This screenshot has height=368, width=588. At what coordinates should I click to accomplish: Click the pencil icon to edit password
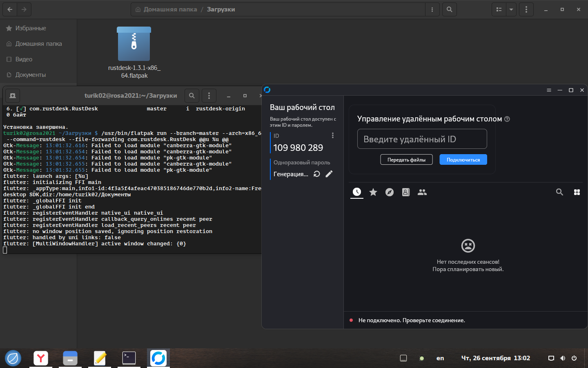pyautogui.click(x=329, y=174)
